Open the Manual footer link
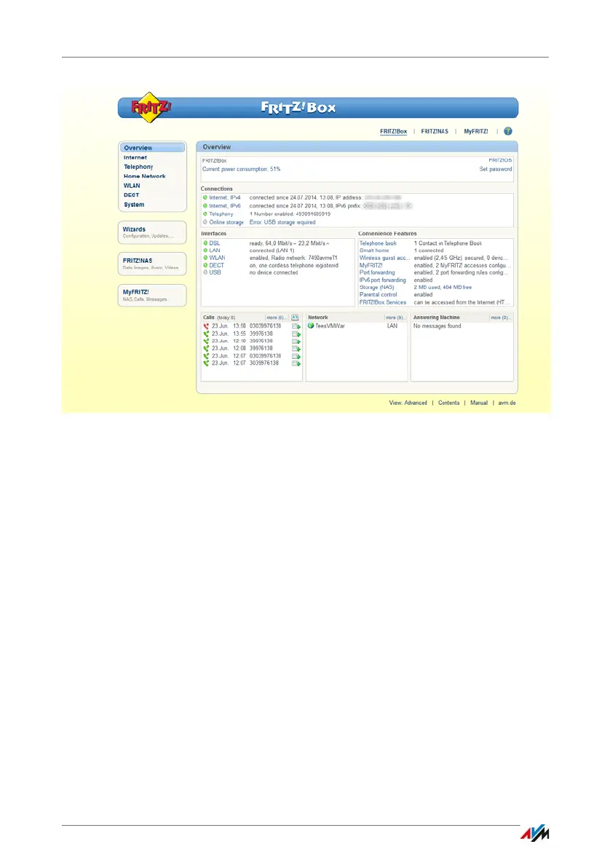Screen dimensions: 610x868 (479, 403)
